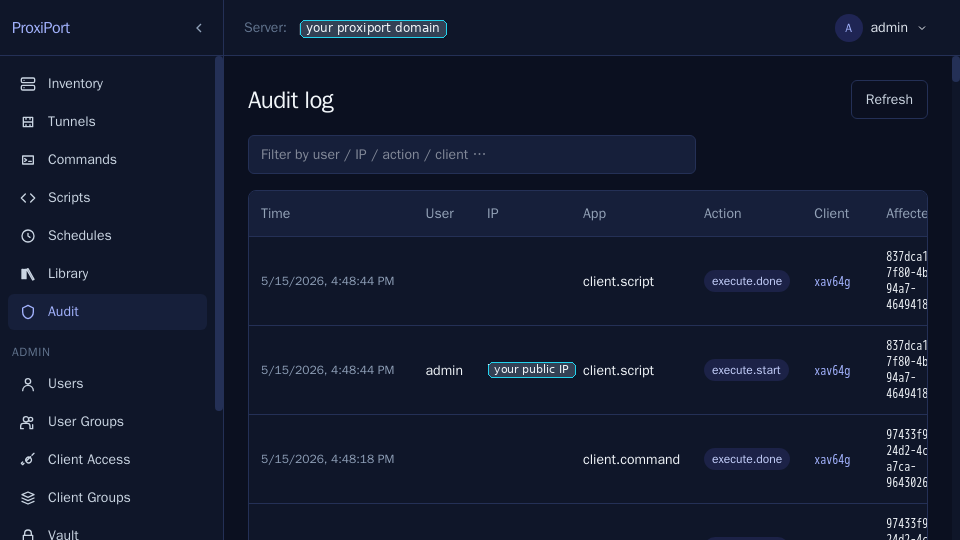The width and height of the screenshot is (960, 540).
Task: Click the Commands terminal icon
Action: pyautogui.click(x=28, y=160)
